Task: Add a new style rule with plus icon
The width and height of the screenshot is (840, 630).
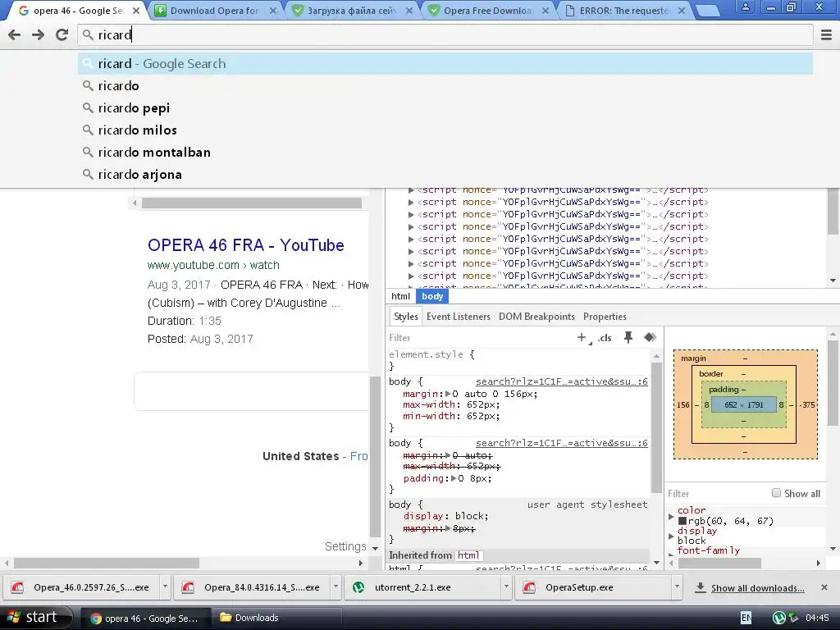Action: (x=582, y=337)
